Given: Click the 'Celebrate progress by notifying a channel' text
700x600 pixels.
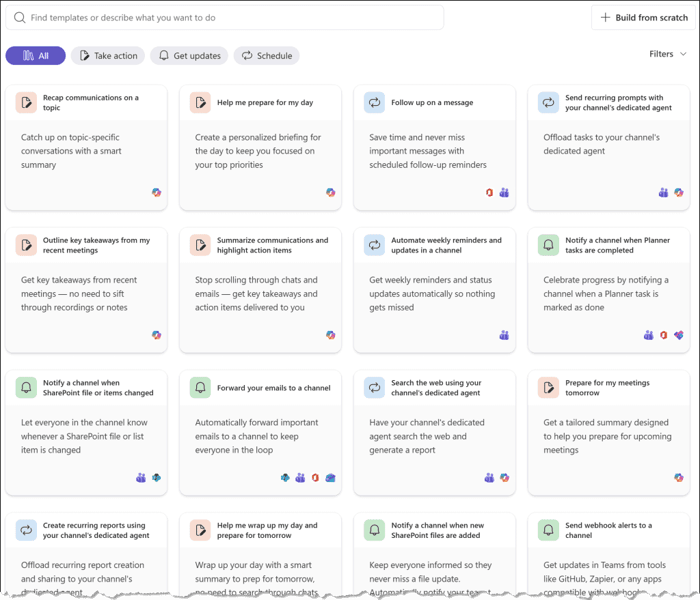Looking at the screenshot, I should (606, 293).
